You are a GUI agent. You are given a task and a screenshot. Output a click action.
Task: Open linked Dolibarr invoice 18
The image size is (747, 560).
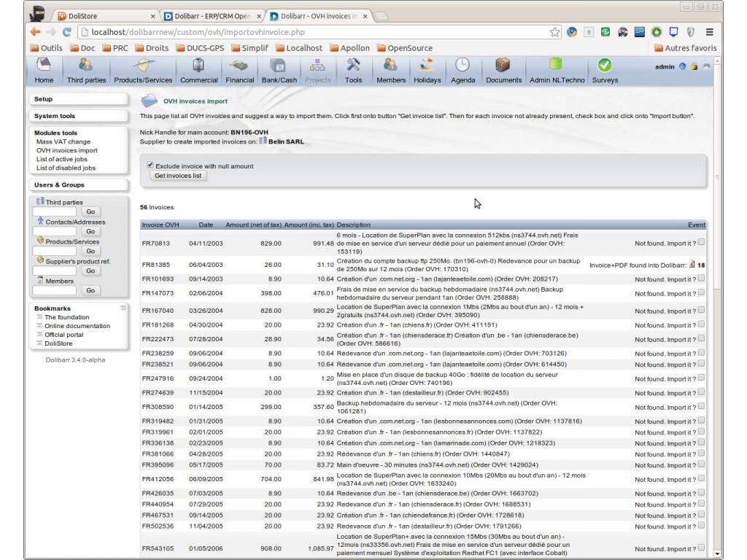pyautogui.click(x=701, y=265)
